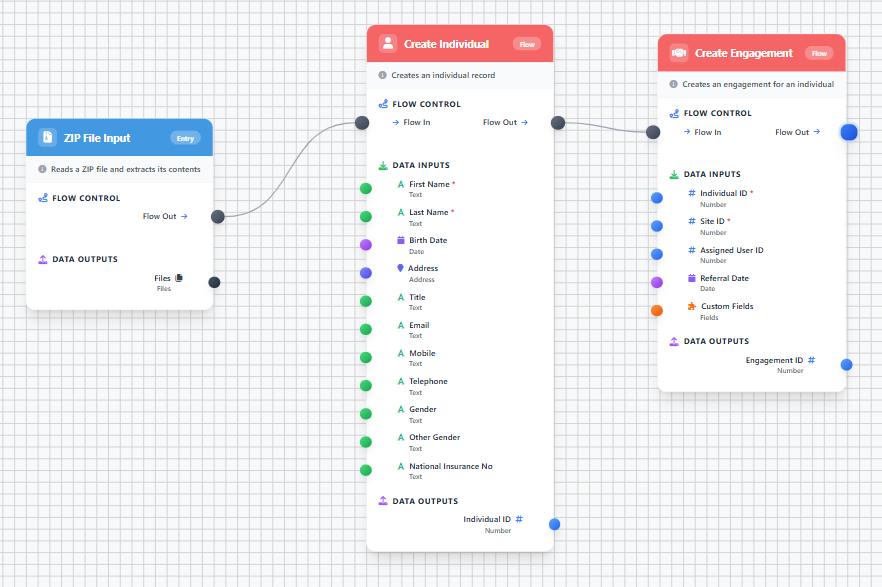This screenshot has height=587, width=882.
Task: Click the blue Flow Out port on Create Engagement
Action: point(849,132)
